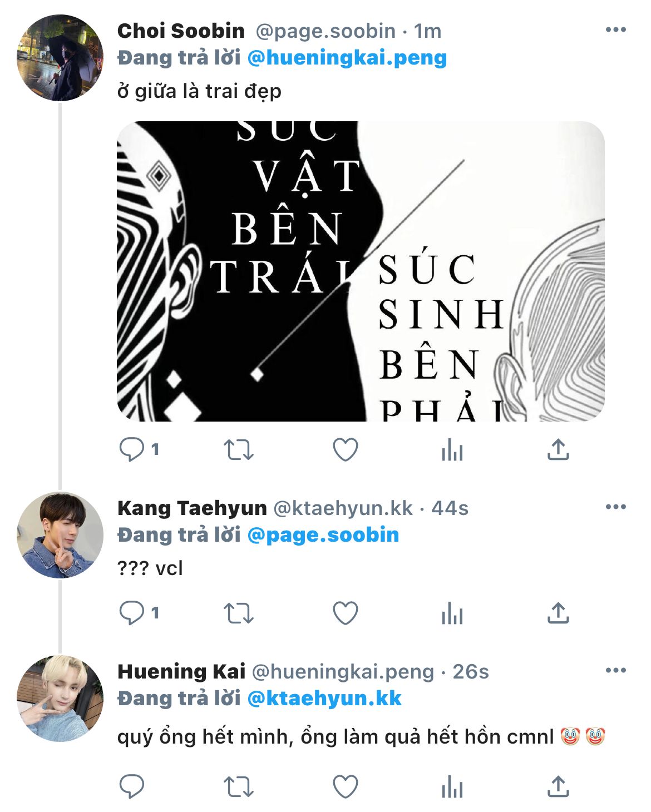
Task: Reply to Choi Soobin's tweet
Action: click(x=132, y=450)
